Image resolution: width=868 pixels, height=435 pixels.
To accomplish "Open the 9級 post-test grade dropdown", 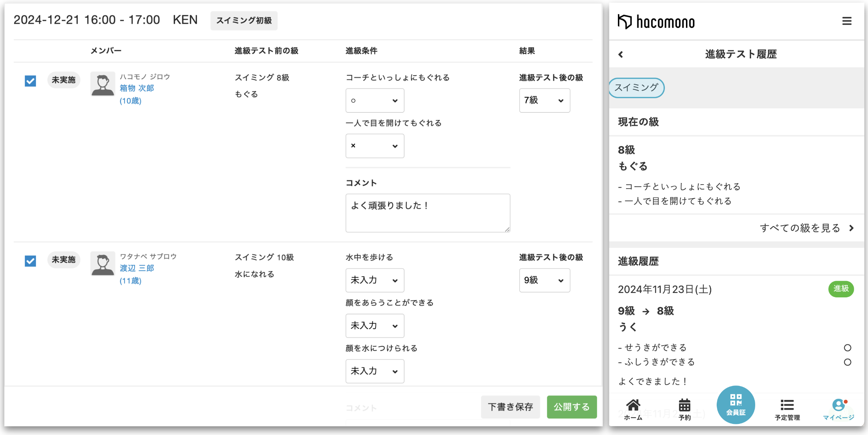I will pyautogui.click(x=544, y=280).
